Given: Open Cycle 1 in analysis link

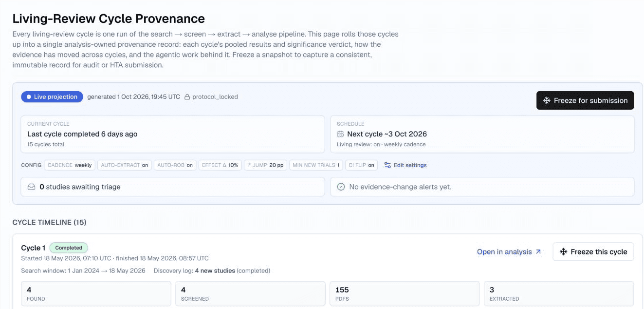Looking at the screenshot, I should point(509,252).
